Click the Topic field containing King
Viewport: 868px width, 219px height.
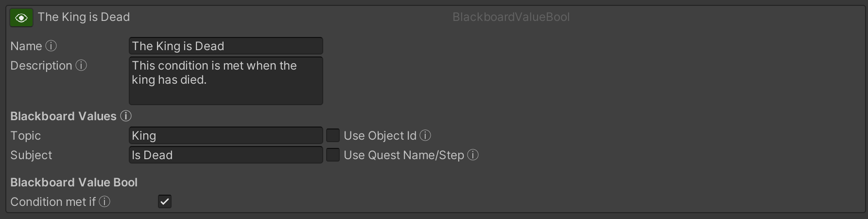[226, 135]
